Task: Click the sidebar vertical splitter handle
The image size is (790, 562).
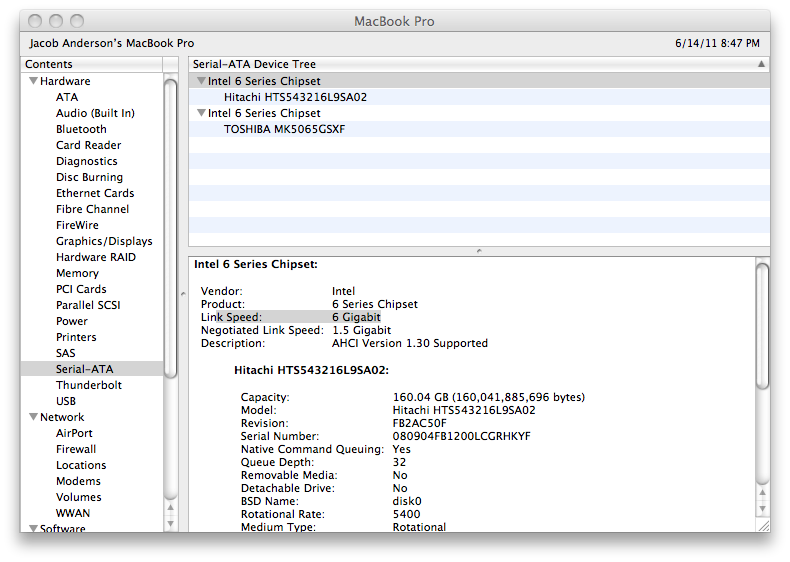Action: [183, 293]
